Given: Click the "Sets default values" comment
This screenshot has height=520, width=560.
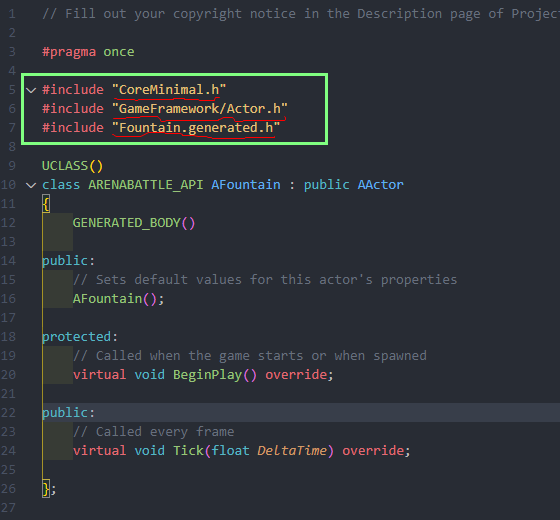Looking at the screenshot, I should 265,280.
